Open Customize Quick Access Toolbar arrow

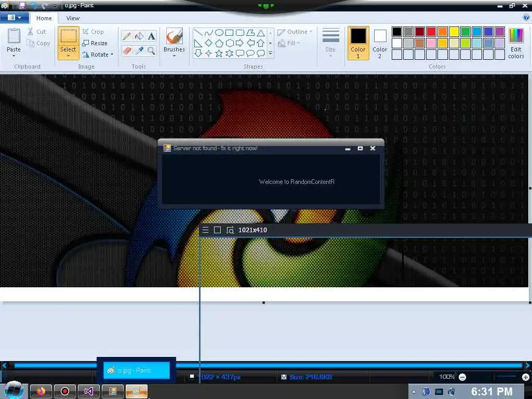click(55, 6)
